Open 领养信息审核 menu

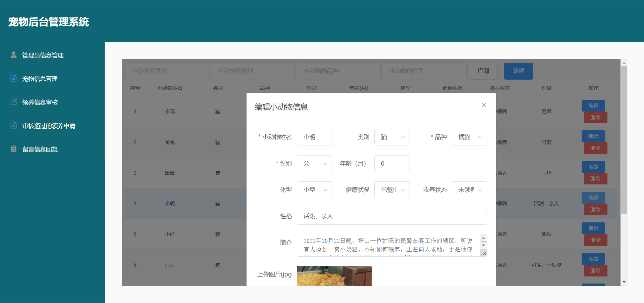pos(40,102)
